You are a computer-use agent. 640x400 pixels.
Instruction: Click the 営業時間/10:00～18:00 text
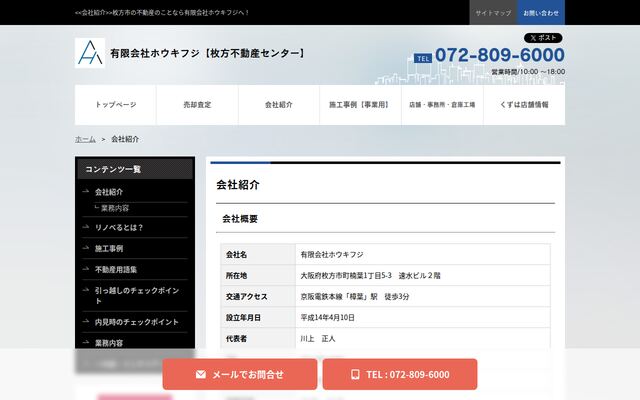click(x=528, y=72)
